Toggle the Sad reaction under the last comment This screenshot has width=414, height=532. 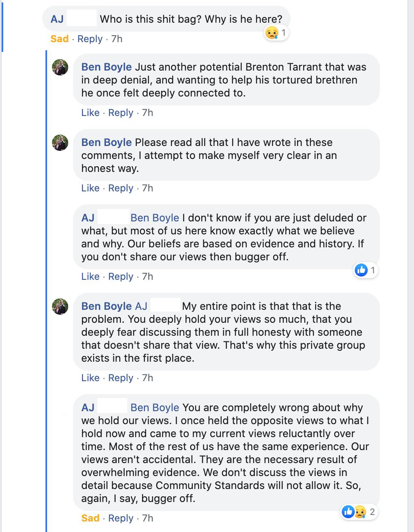[x=90, y=518]
